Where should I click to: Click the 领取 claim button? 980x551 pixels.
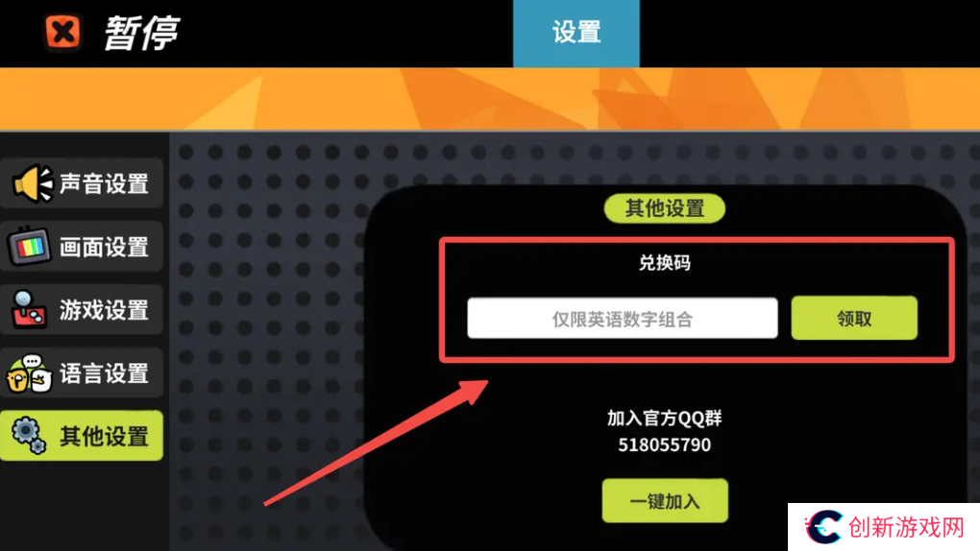pyautogui.click(x=854, y=319)
